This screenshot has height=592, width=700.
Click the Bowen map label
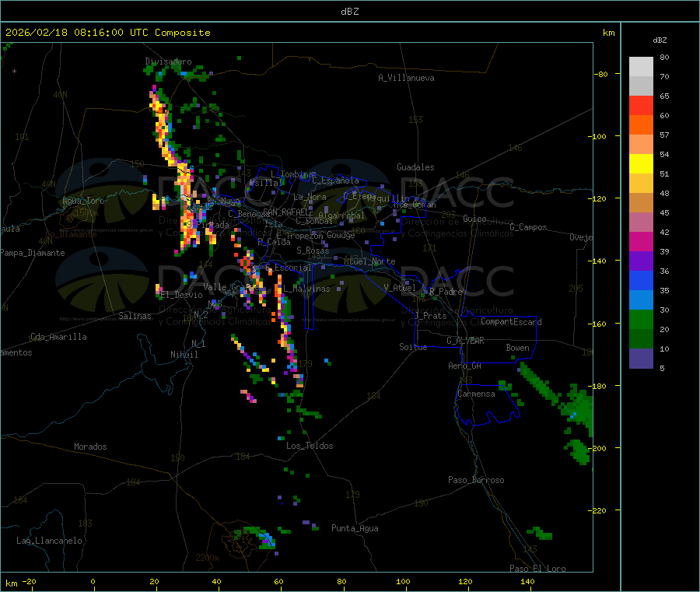point(517,348)
